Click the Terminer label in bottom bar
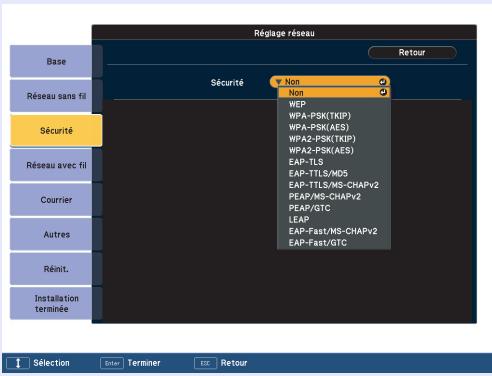This screenshot has width=492, height=376. point(144,363)
